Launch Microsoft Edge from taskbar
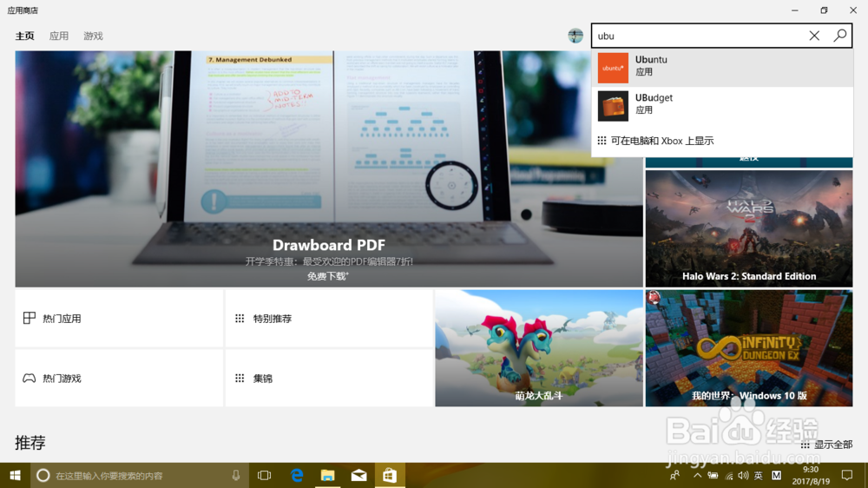Viewport: 868px width, 488px height. pos(297,475)
